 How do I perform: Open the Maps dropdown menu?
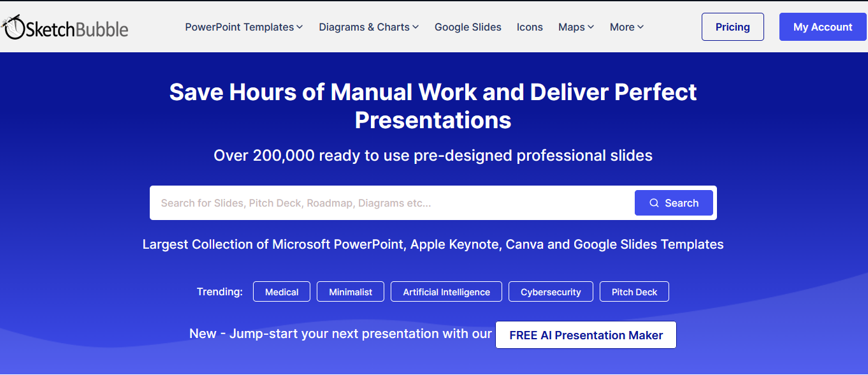pos(576,27)
